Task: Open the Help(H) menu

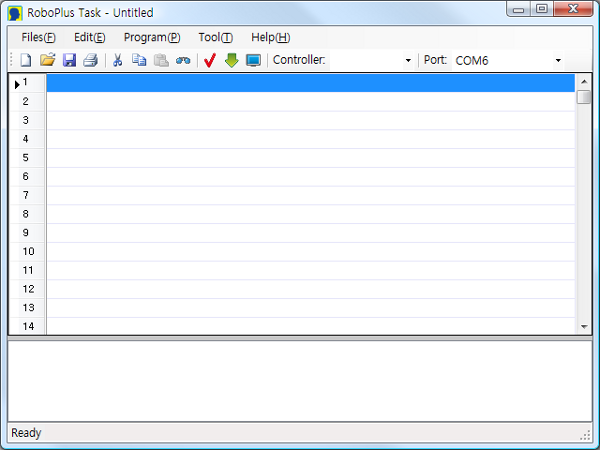Action: click(271, 37)
